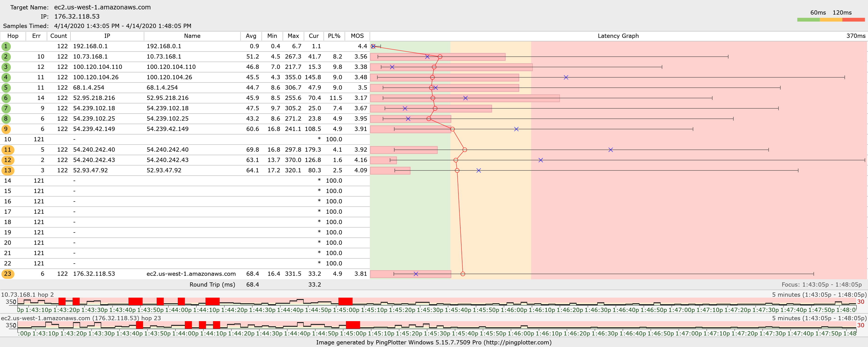Click the Hop column header
This screenshot has width=868, height=347.
13,36
